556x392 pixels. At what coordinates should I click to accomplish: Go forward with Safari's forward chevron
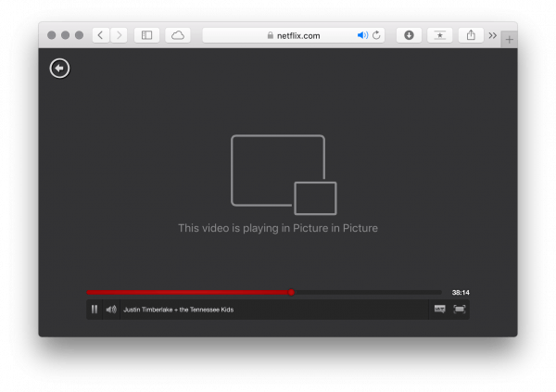119,35
